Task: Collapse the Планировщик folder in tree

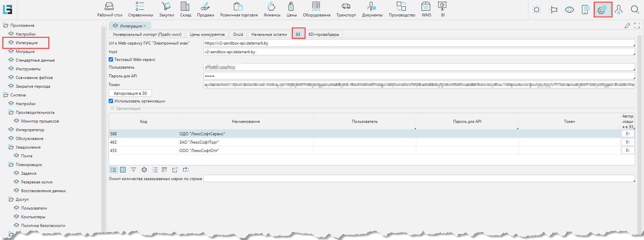Action: [11, 165]
